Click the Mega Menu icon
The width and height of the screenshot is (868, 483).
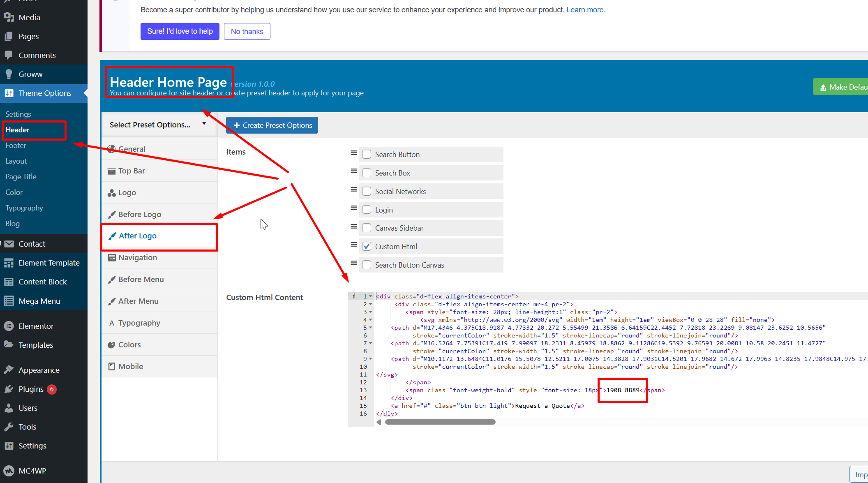9,301
